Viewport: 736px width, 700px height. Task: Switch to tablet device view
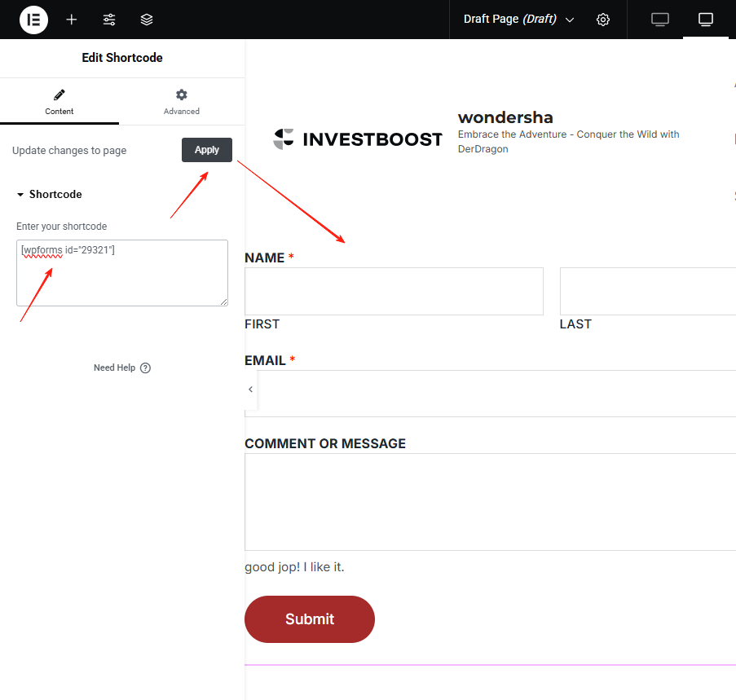click(706, 20)
